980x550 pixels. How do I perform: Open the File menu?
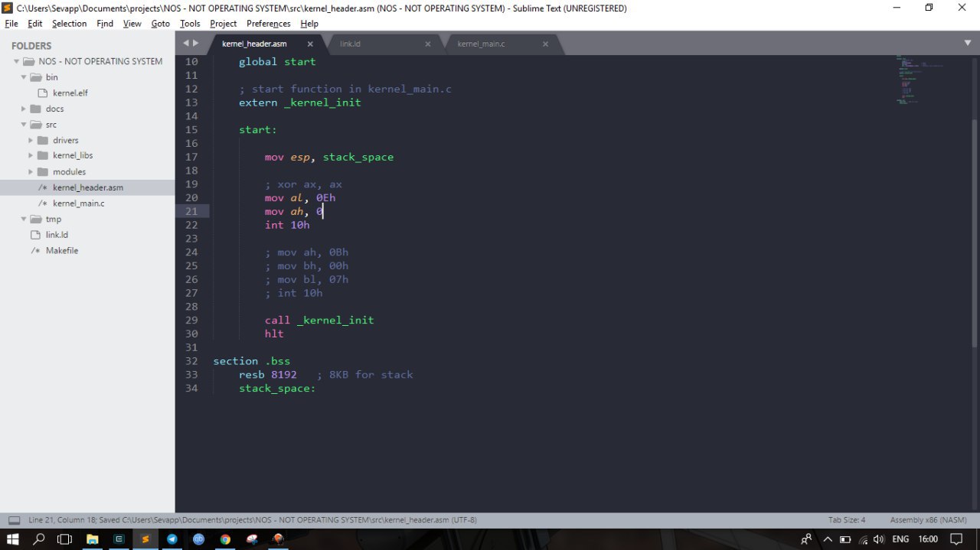[11, 24]
